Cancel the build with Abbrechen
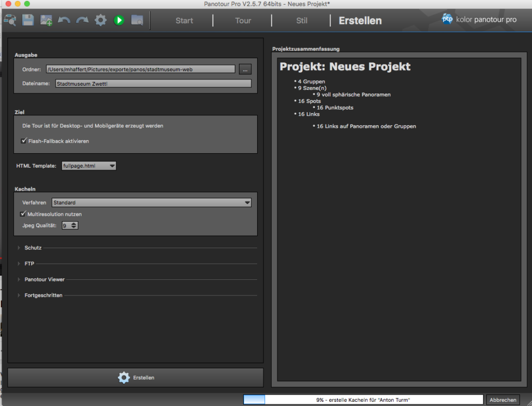Image resolution: width=532 pixels, height=406 pixels. [x=502, y=400]
